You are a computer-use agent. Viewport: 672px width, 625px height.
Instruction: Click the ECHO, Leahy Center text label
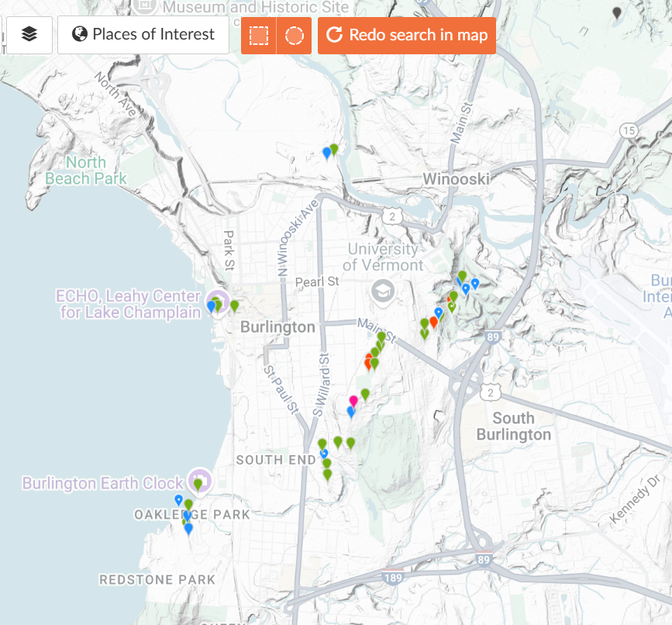tap(128, 304)
